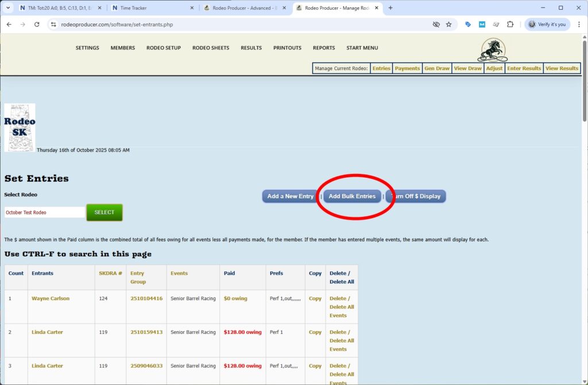The height and width of the screenshot is (385, 588).
Task: Click the Add Bulk Entries button
Action: (x=352, y=196)
